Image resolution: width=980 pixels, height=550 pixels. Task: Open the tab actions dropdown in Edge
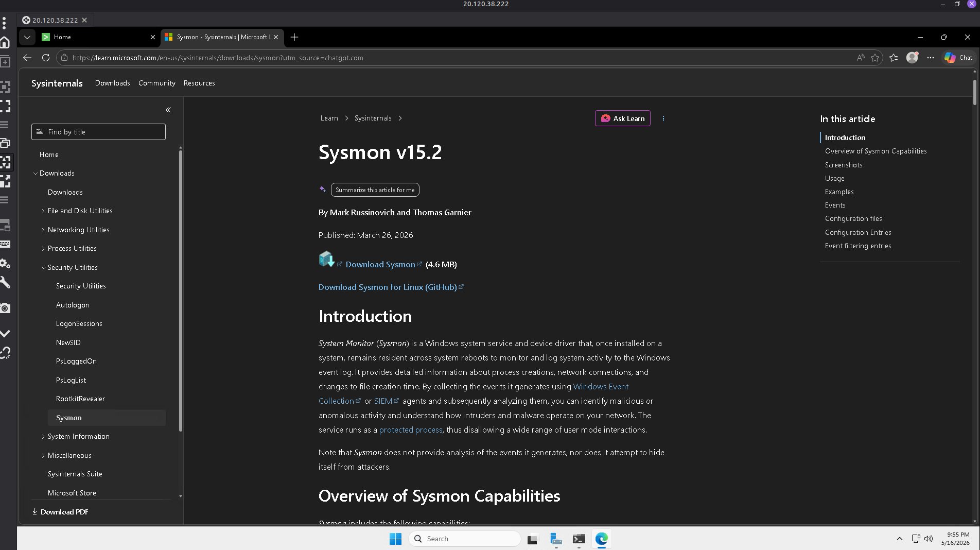(x=27, y=37)
